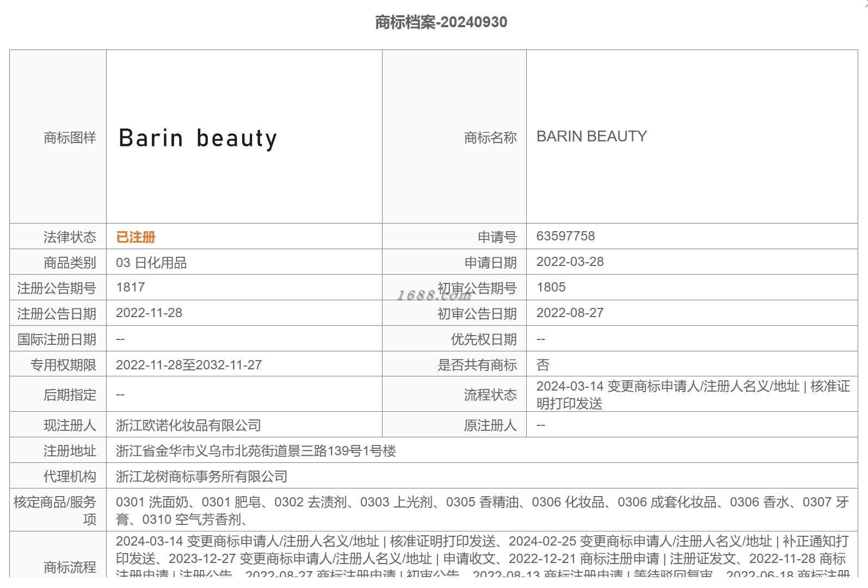This screenshot has height=588, width=868.
Task: Select registration announcement date 2022-11-28
Action: point(149,313)
